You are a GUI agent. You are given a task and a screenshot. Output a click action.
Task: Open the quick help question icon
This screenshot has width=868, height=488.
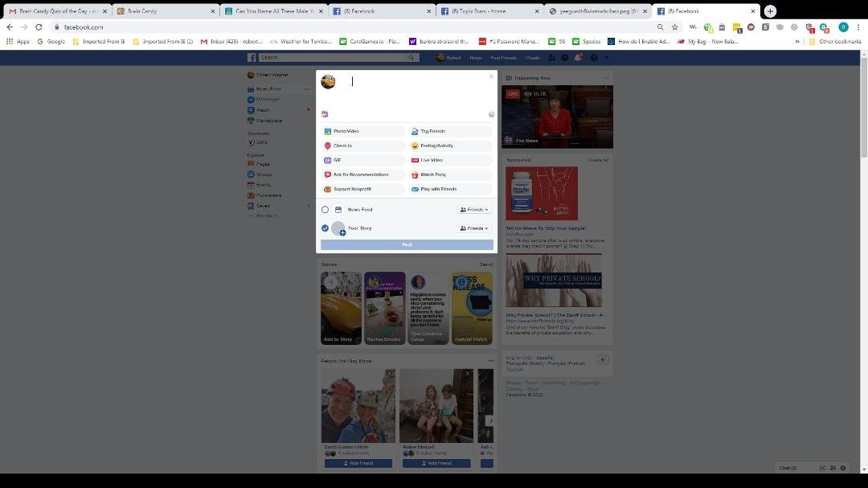[593, 58]
